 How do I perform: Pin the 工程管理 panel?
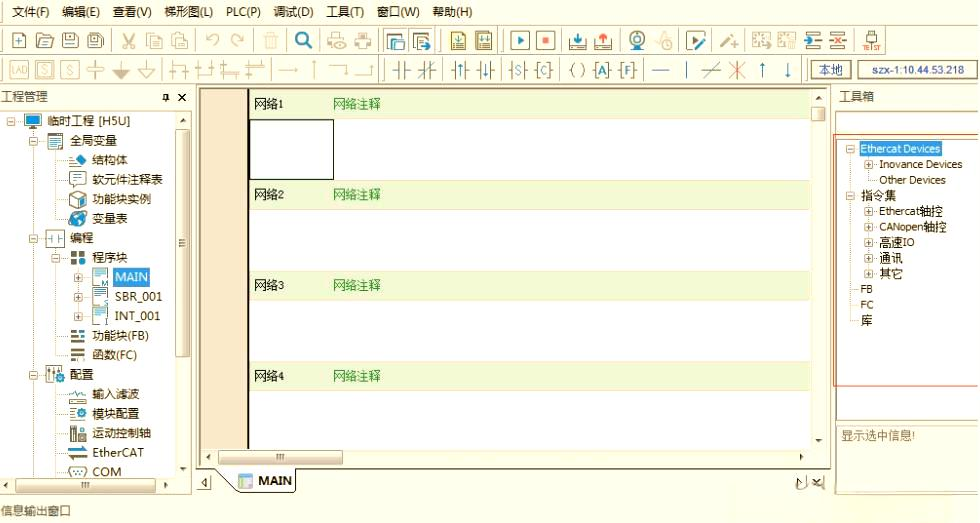pyautogui.click(x=166, y=97)
